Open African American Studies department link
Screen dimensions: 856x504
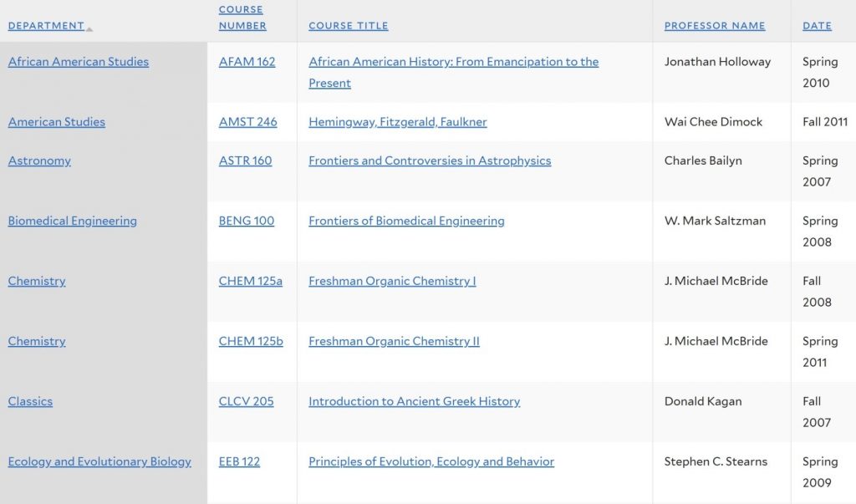click(78, 62)
